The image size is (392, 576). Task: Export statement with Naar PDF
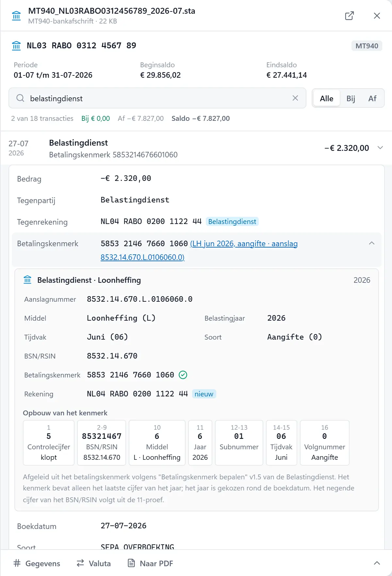pyautogui.click(x=150, y=563)
